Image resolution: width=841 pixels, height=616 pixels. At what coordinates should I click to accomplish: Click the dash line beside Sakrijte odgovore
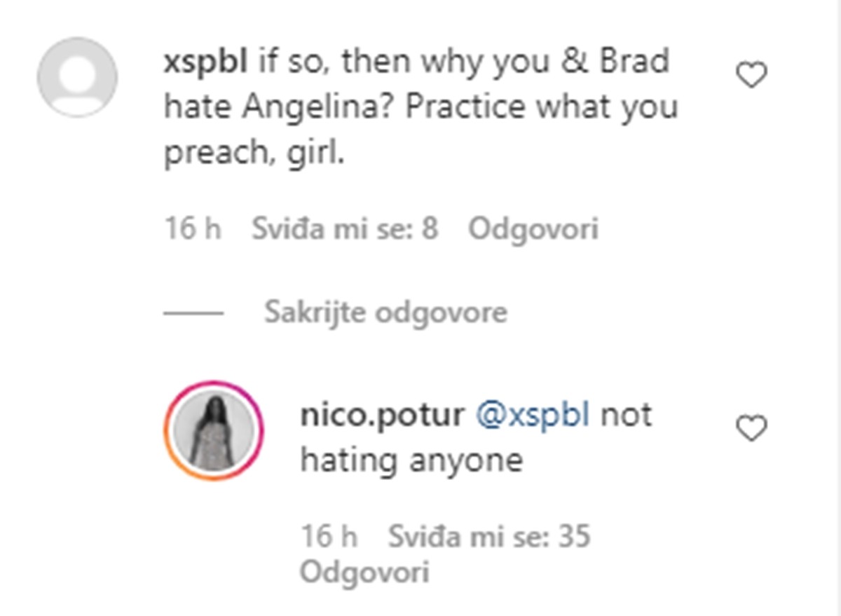tap(193, 313)
